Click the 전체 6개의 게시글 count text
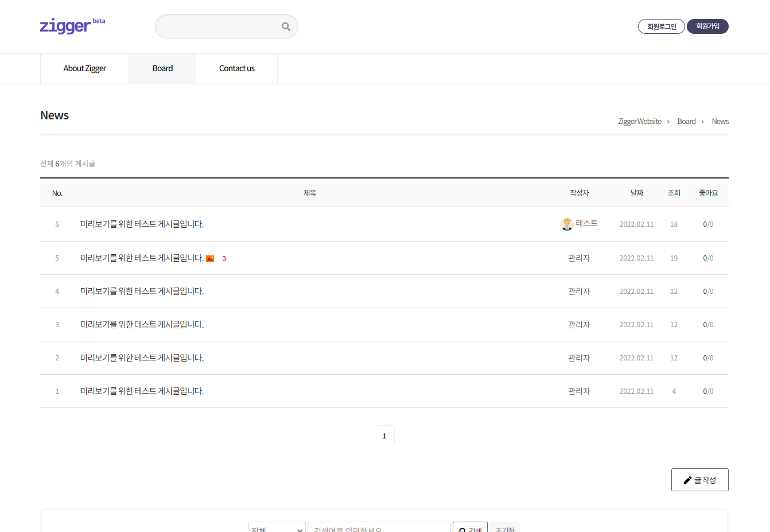 tap(68, 164)
